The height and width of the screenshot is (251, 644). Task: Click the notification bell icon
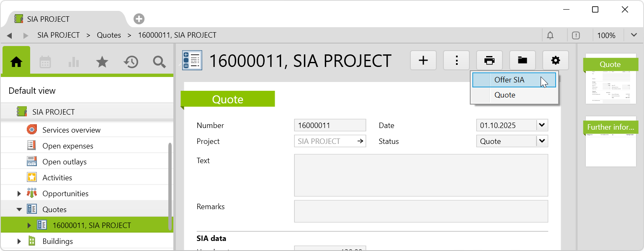[550, 36]
